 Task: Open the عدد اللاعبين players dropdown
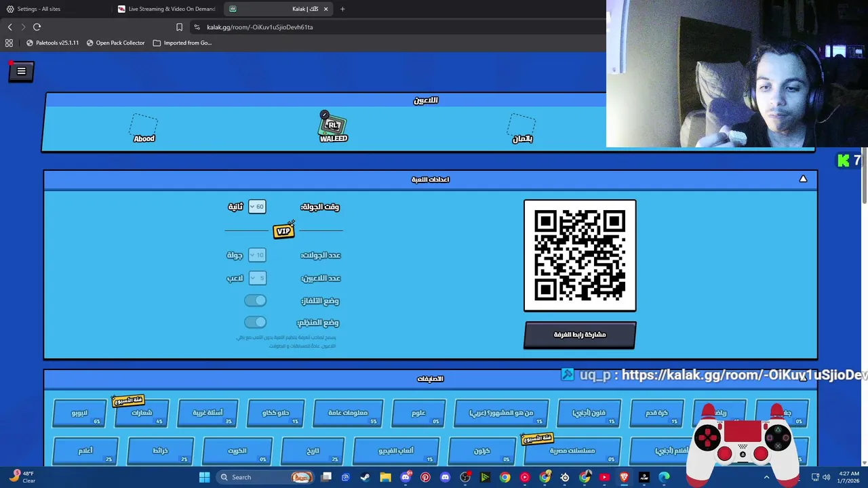pyautogui.click(x=257, y=278)
